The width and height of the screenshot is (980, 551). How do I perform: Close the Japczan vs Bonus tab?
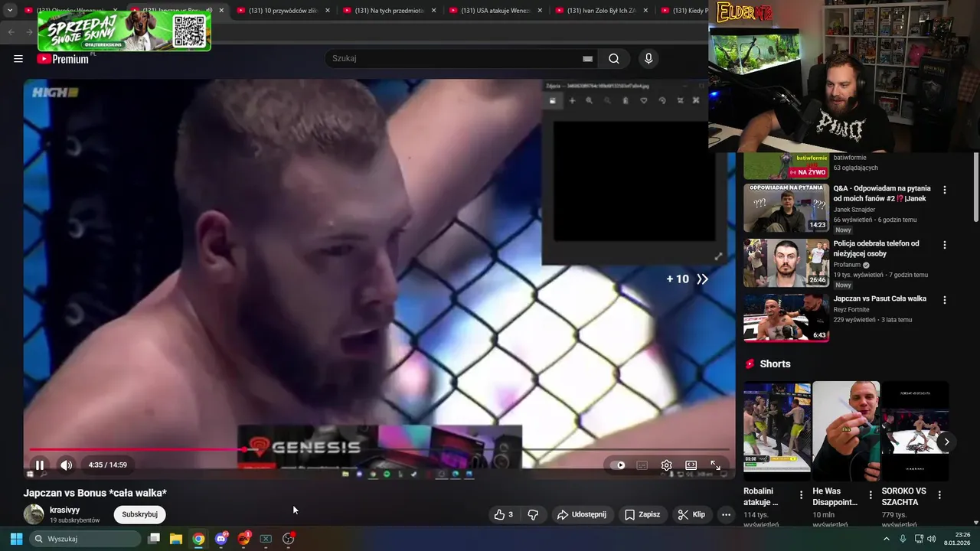pyautogui.click(x=222, y=11)
